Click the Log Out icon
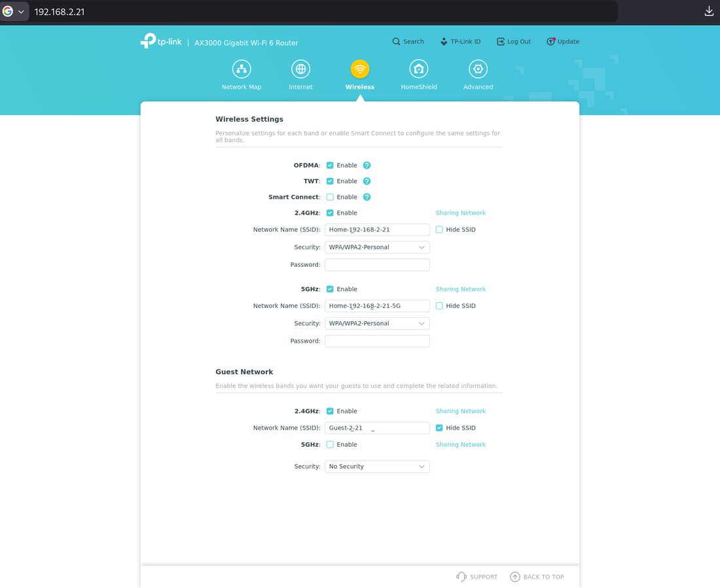Image resolution: width=720 pixels, height=588 pixels. tap(501, 41)
